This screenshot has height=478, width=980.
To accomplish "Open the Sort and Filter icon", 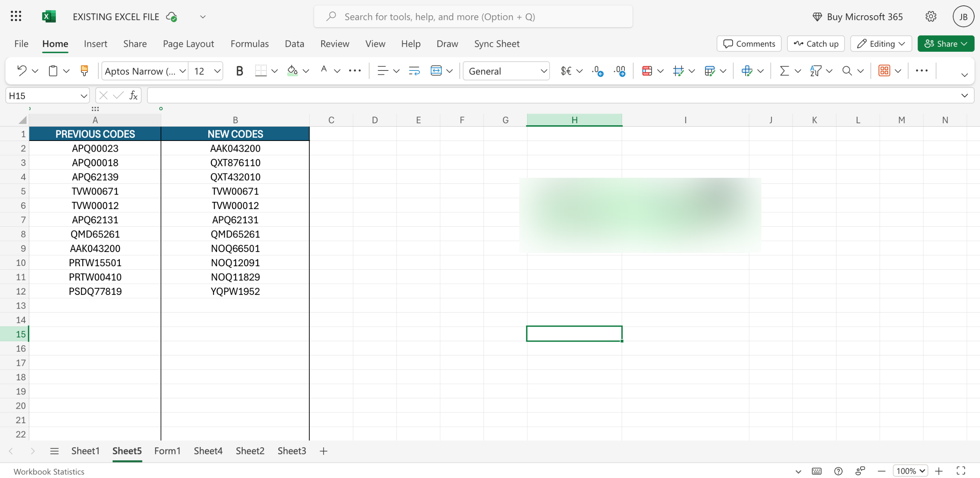I will [816, 71].
